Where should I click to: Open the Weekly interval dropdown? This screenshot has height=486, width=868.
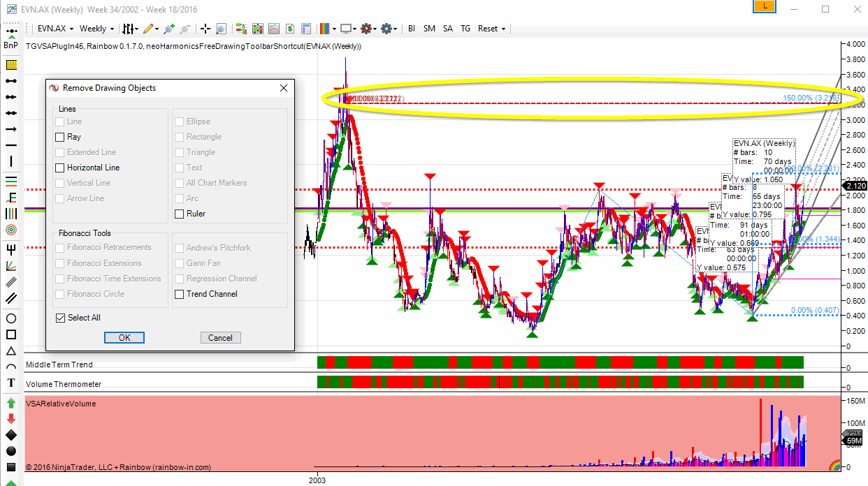click(96, 29)
